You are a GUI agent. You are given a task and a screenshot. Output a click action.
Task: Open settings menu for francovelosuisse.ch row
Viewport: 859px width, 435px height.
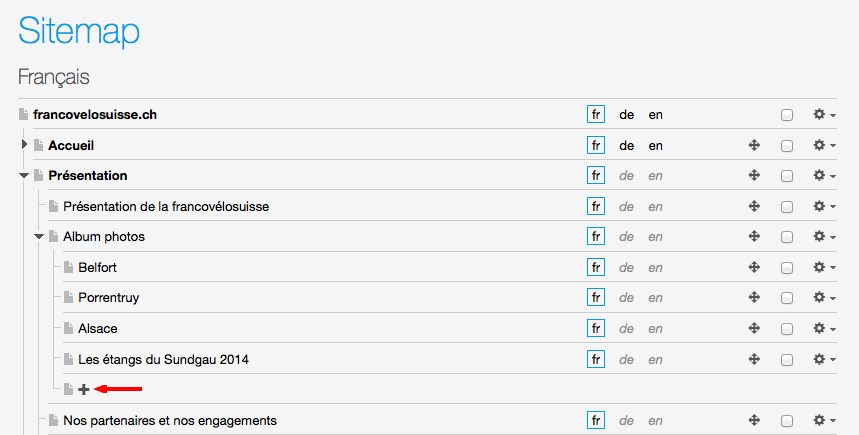point(824,115)
